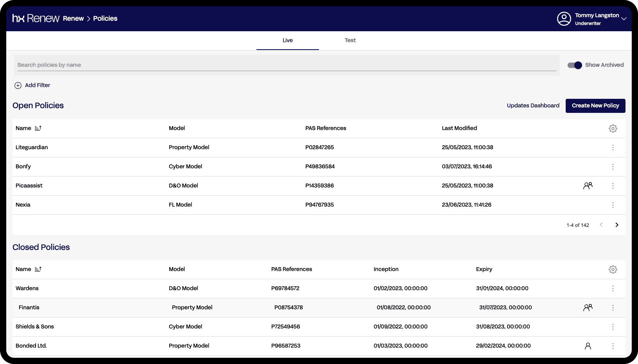Open the Updates Dashboard link
This screenshot has width=638, height=364.
533,105
